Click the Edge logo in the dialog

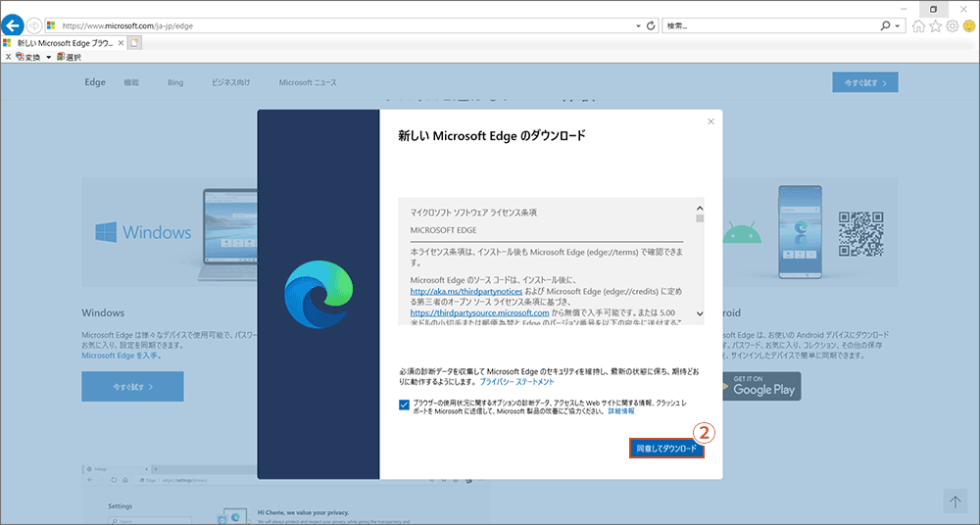(x=318, y=295)
